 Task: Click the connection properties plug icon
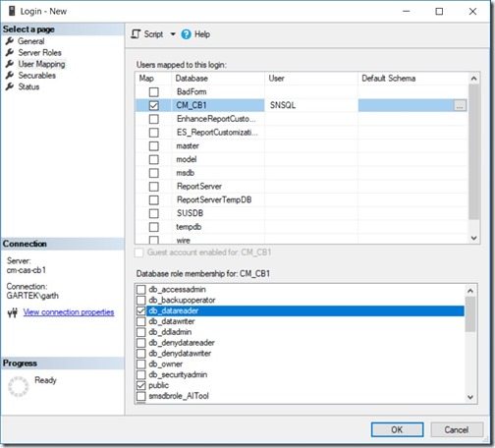tap(13, 313)
